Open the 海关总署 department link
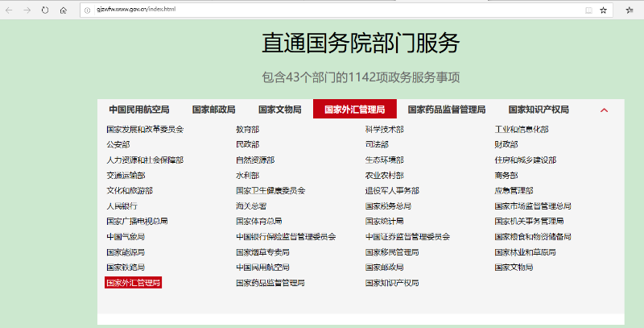The width and height of the screenshot is (644, 328). click(x=251, y=206)
